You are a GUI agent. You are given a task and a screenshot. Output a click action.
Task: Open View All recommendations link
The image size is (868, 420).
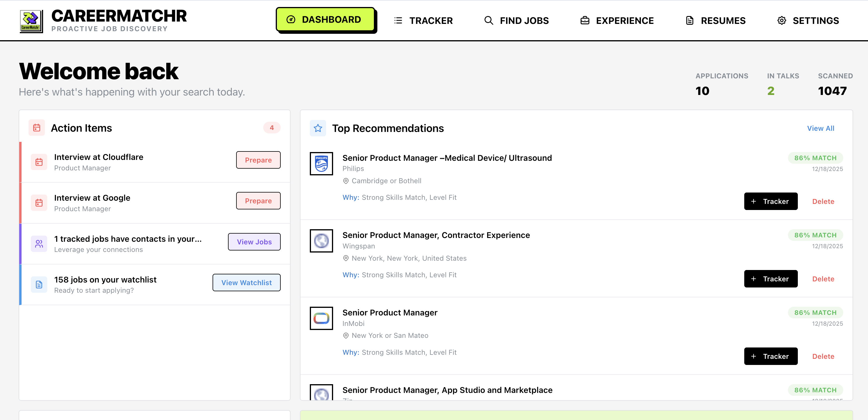coord(821,128)
